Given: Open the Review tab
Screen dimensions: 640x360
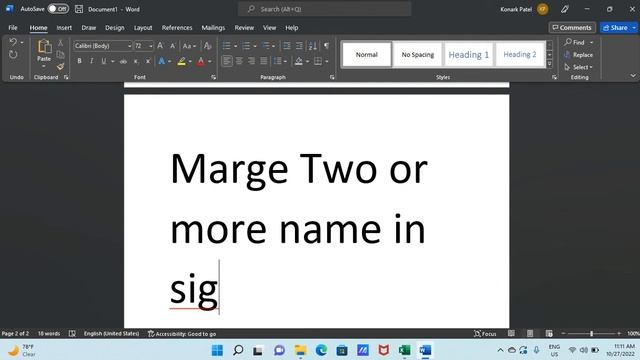Looking at the screenshot, I should tap(244, 28).
